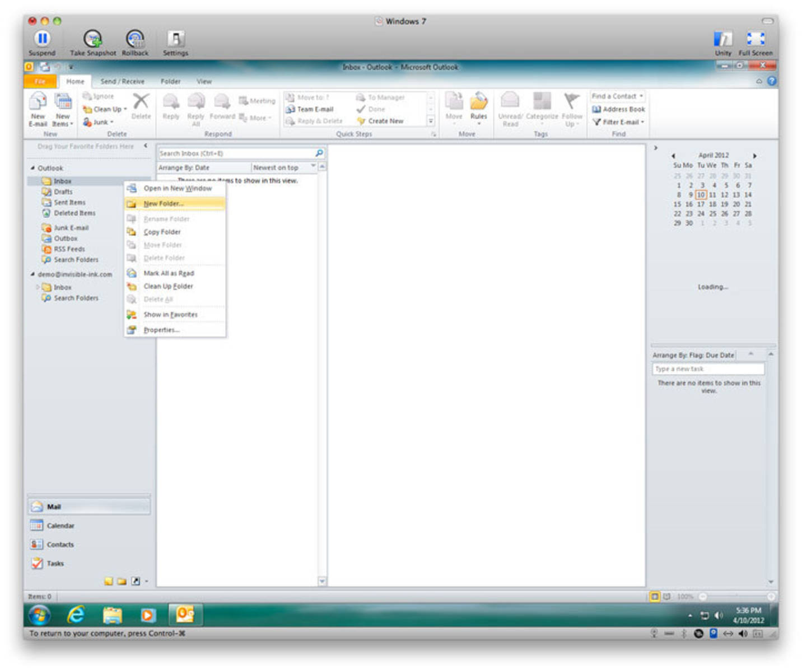
Task: Open Outlook Help
Action: (772, 81)
